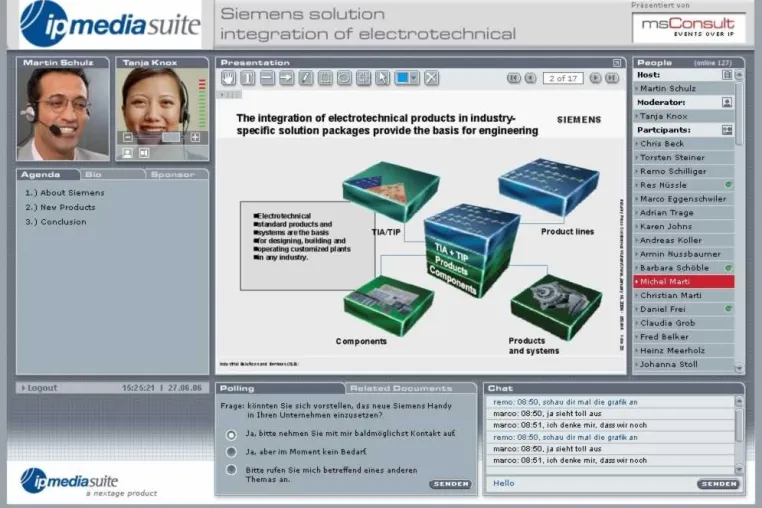Expand the collapsed toolbar grip below tools
Viewport: 762px width, 508px height.
coord(231,94)
